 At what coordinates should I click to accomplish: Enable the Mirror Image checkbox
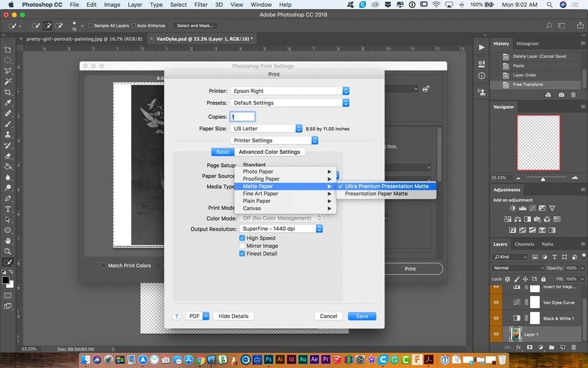click(x=242, y=246)
